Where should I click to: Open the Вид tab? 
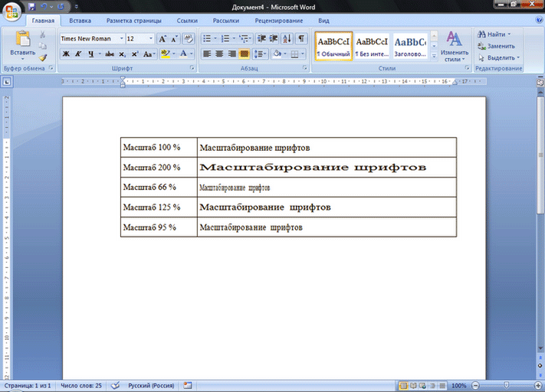coord(323,21)
